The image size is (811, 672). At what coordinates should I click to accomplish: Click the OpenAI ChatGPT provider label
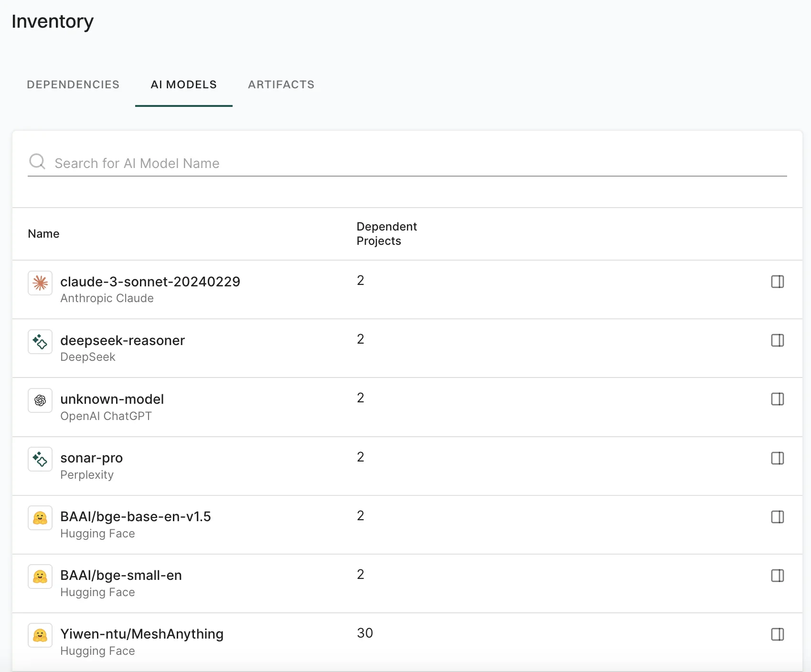coord(106,416)
